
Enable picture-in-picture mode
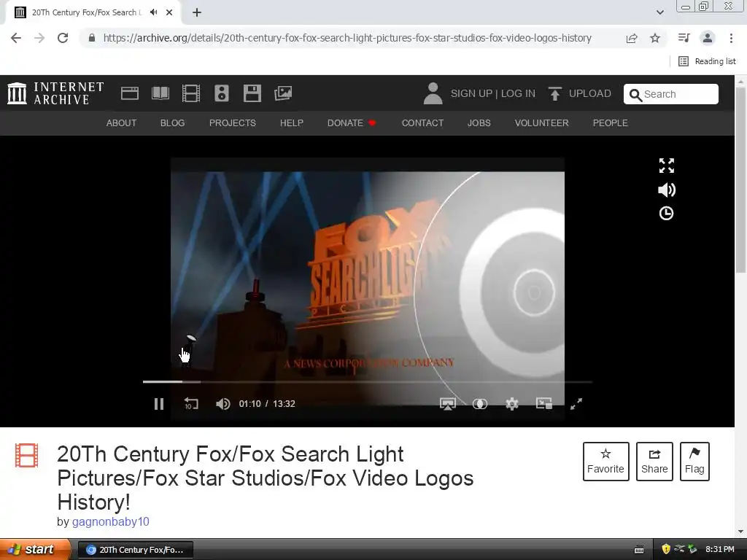[x=544, y=404]
